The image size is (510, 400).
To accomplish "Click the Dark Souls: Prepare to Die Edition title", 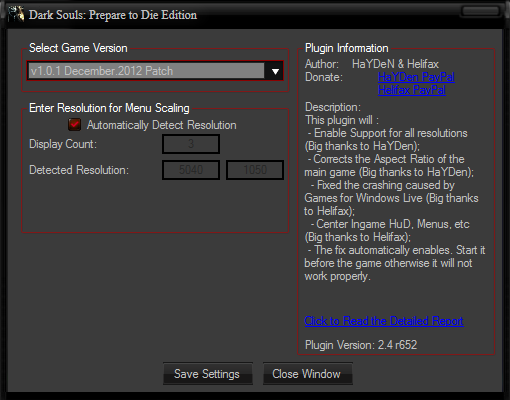I will pyautogui.click(x=113, y=15).
